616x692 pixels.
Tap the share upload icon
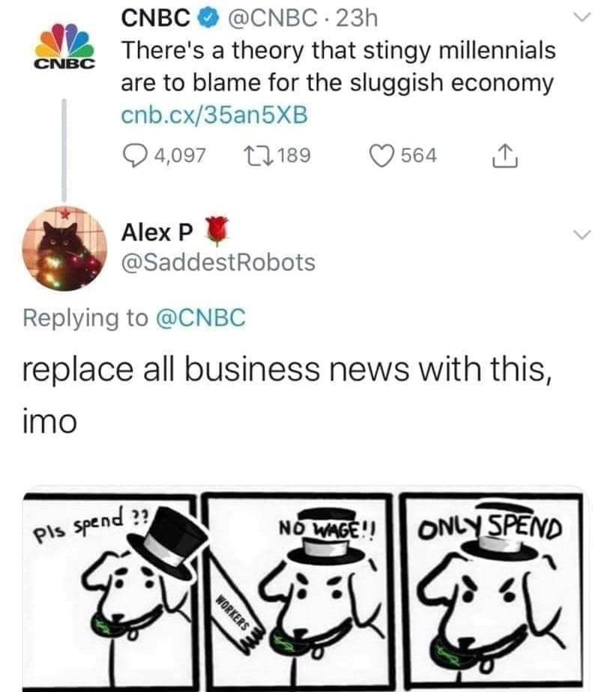(x=505, y=156)
